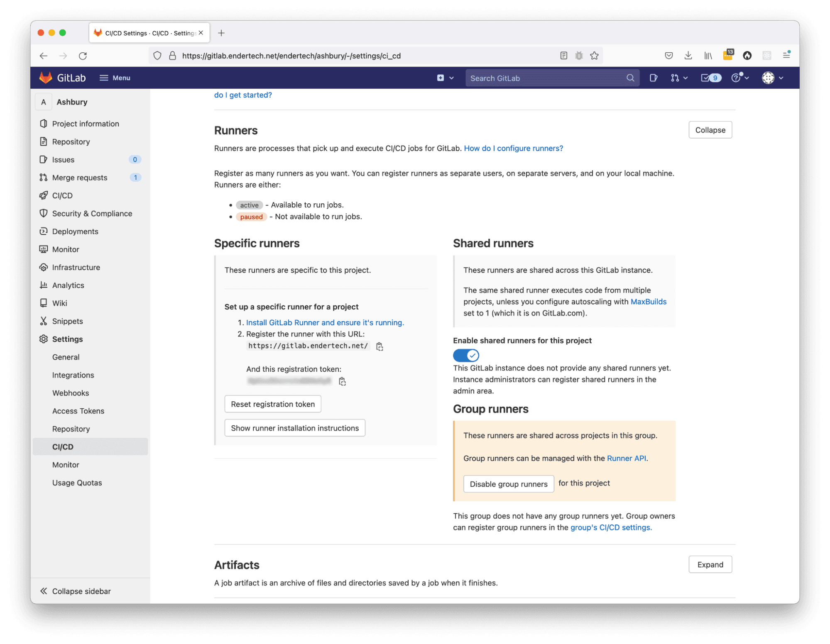Reload page using browser refresh icon
The height and width of the screenshot is (644, 830).
83,56
